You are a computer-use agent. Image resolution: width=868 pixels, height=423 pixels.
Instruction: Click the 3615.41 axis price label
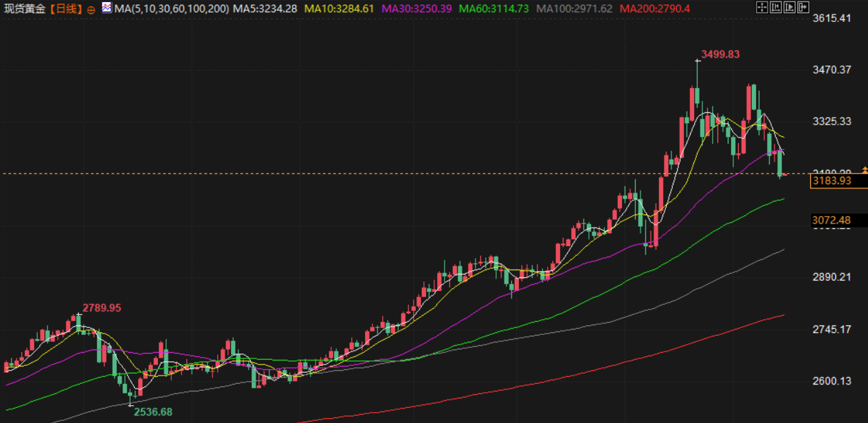click(832, 18)
